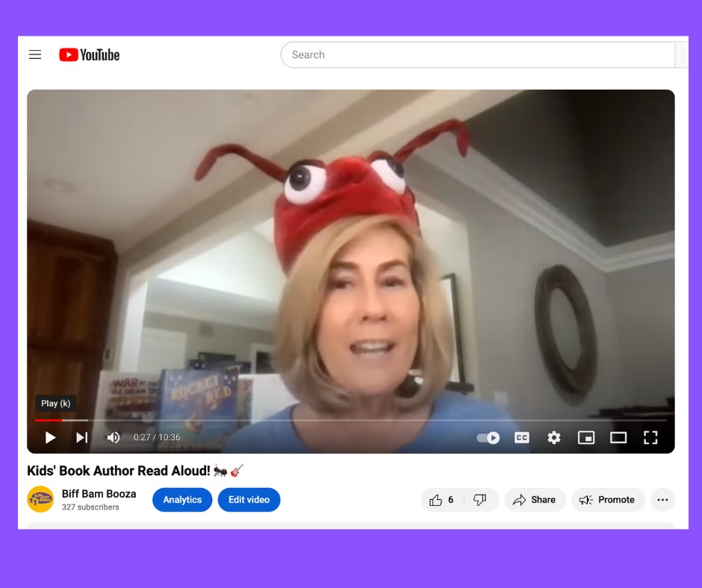
Task: Like the video with thumbs up
Action: click(x=442, y=500)
